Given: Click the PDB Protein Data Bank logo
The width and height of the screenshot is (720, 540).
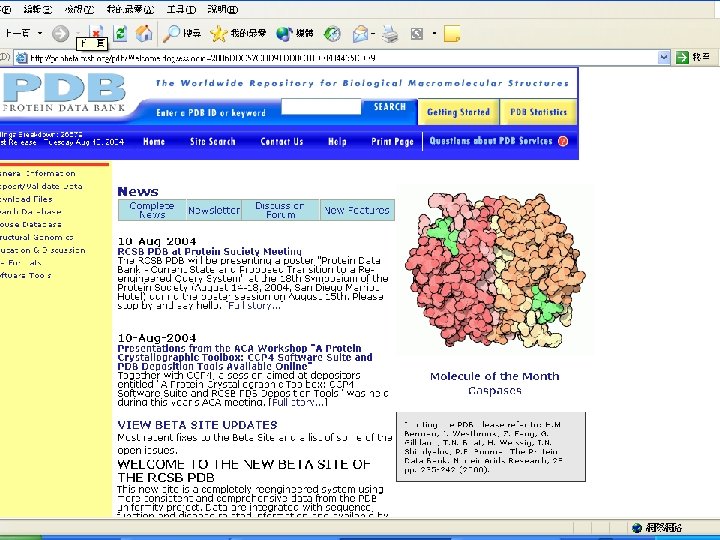Looking at the screenshot, I should click(64, 94).
